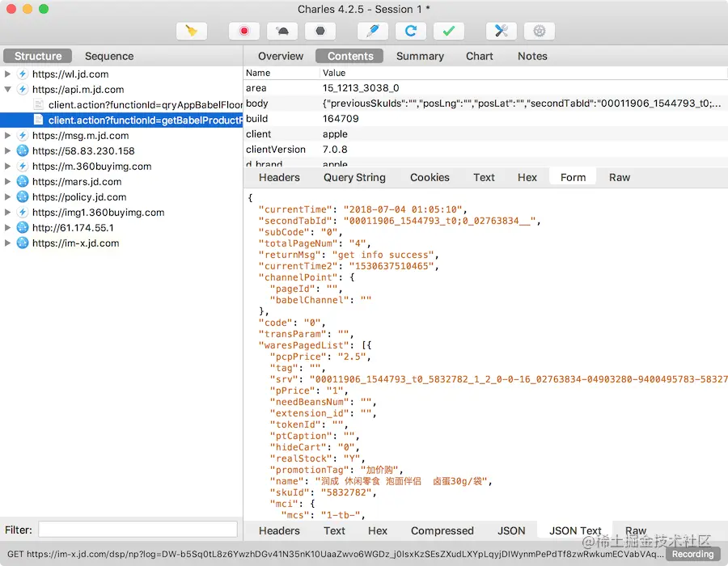Open the request Hex tab
This screenshot has height=566, width=728.
point(527,177)
